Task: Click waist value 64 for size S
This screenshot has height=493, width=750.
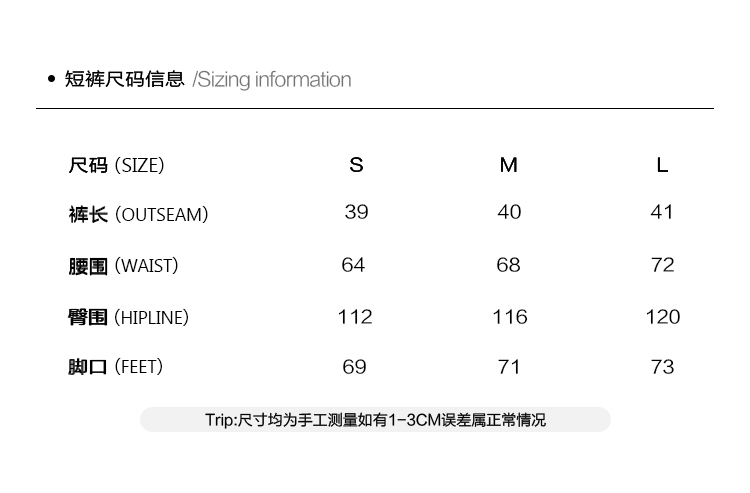Action: 353,265
